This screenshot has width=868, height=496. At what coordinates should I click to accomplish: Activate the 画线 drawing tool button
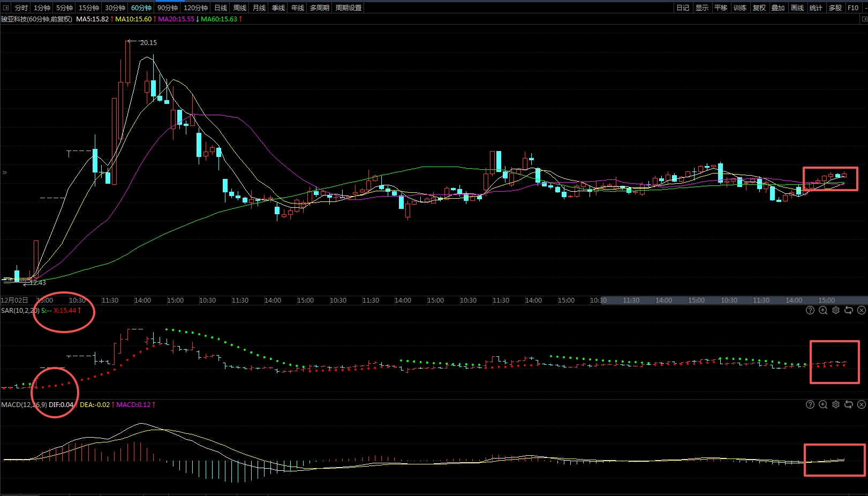pos(797,7)
